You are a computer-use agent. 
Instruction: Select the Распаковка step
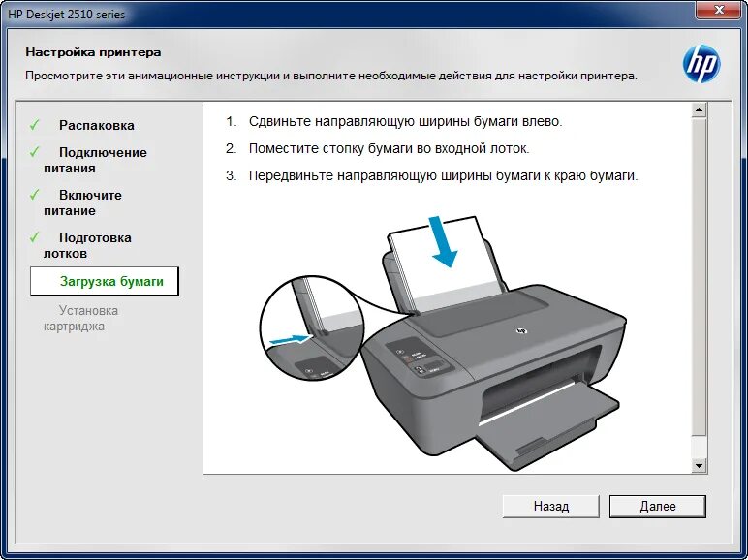tap(96, 125)
